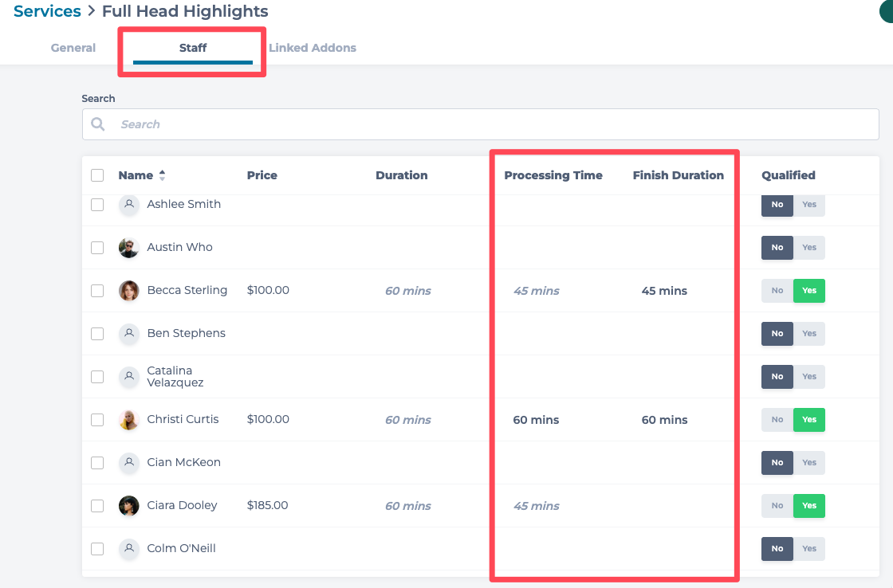This screenshot has height=588, width=893.
Task: Switch to the Linked Addons tab
Action: point(313,48)
